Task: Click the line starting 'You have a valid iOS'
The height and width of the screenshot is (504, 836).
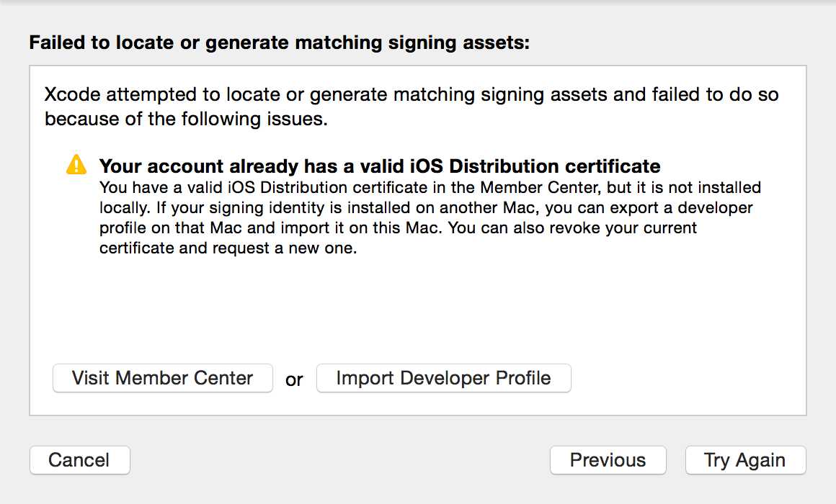Action: coord(430,187)
